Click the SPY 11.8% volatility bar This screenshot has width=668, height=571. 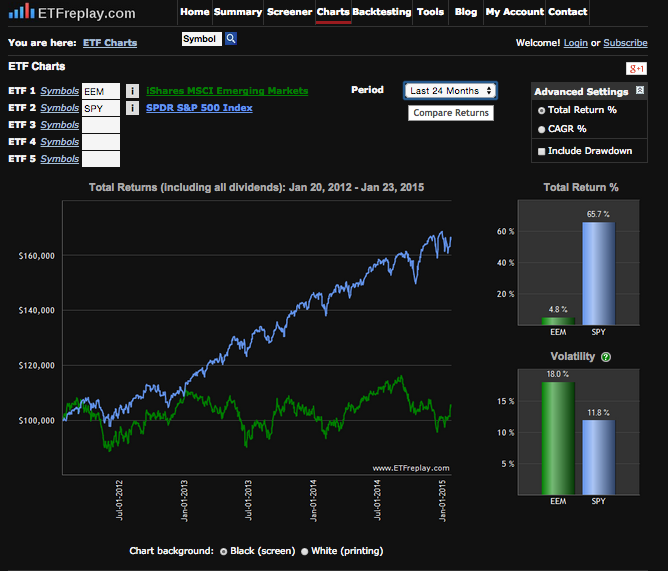[599, 457]
